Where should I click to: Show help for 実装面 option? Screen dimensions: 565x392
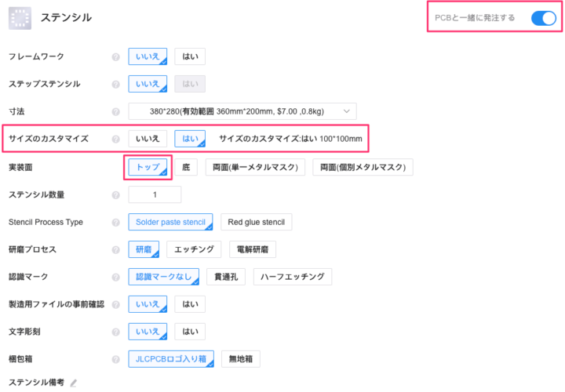click(x=115, y=167)
